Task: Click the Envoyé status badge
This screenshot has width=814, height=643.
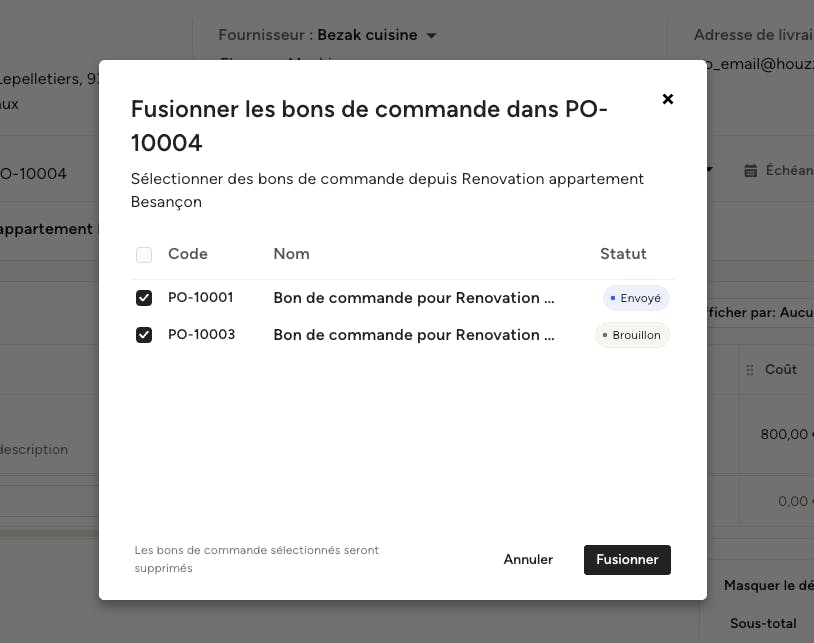Action: tap(636, 298)
